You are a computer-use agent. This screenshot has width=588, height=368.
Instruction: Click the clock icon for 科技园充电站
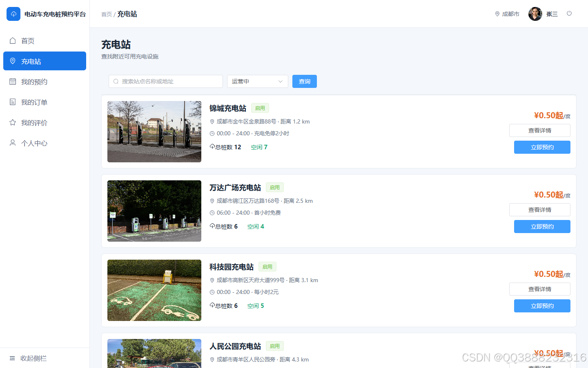[x=212, y=292]
